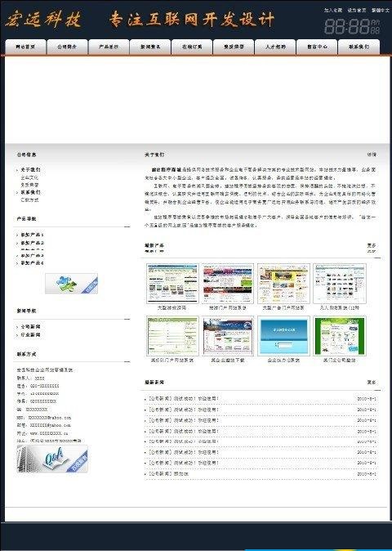The height and width of the screenshot is (551, 392).
Task: Open the last 公司新闻 entry 添加xx
Action: (168, 474)
